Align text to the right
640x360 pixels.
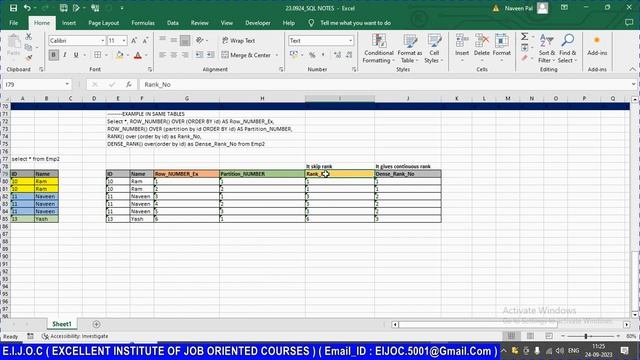[185, 55]
